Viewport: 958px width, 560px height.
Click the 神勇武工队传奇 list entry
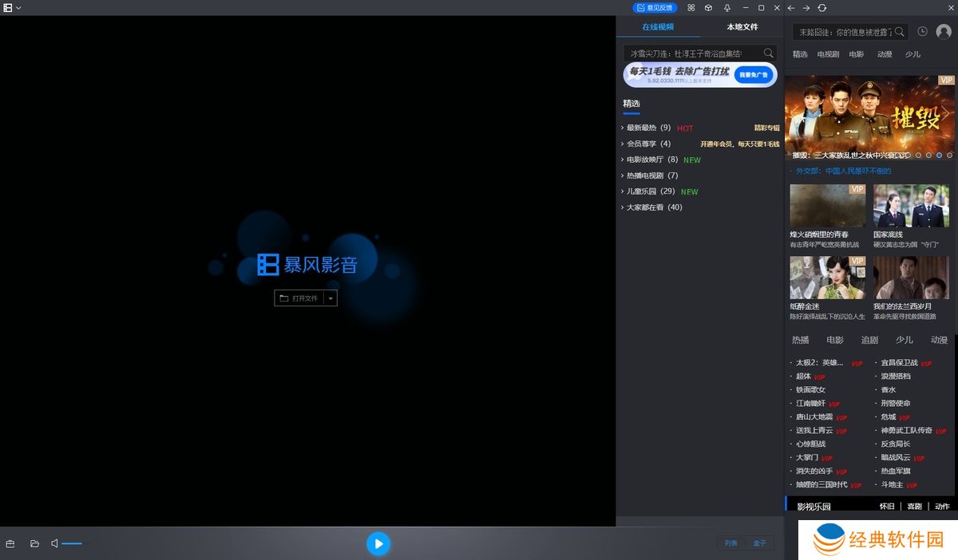907,430
